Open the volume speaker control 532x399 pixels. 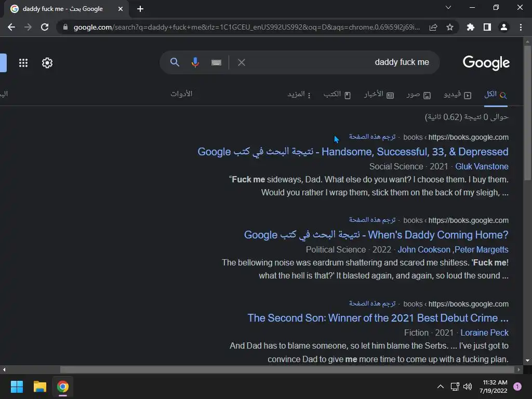[x=468, y=387]
